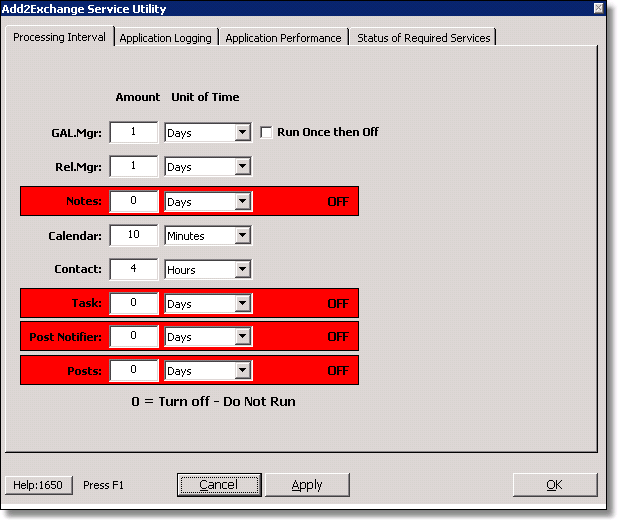
Task: Open the Application Performance tab
Action: point(283,38)
